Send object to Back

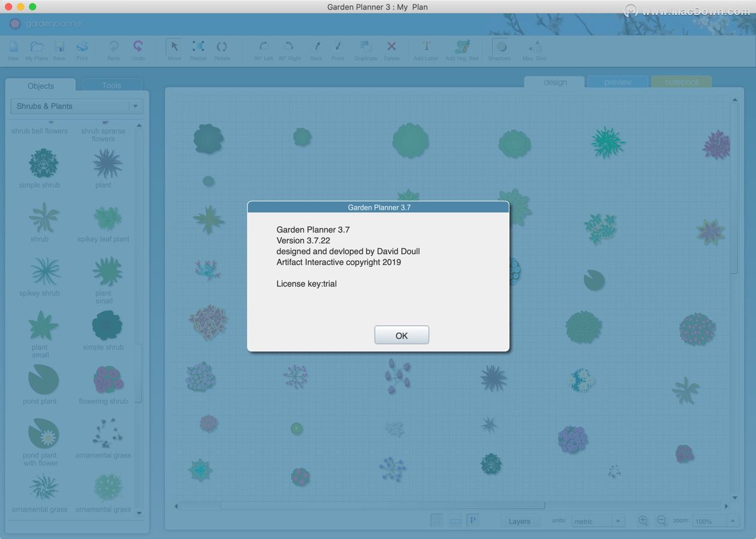tap(316, 46)
